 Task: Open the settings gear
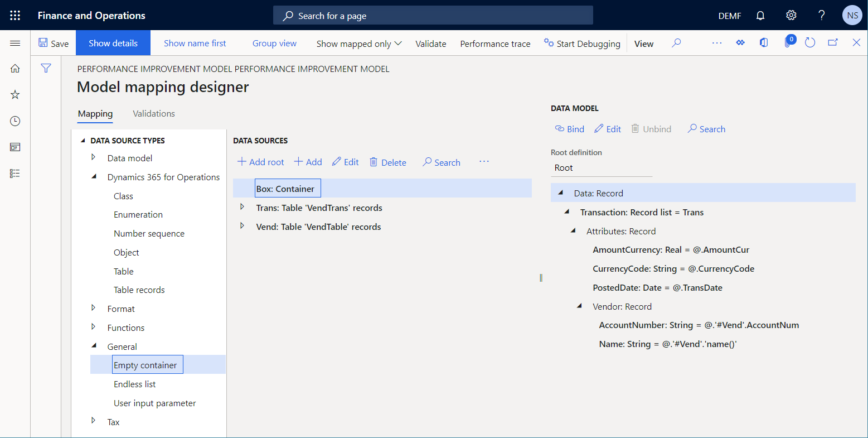[x=791, y=16]
